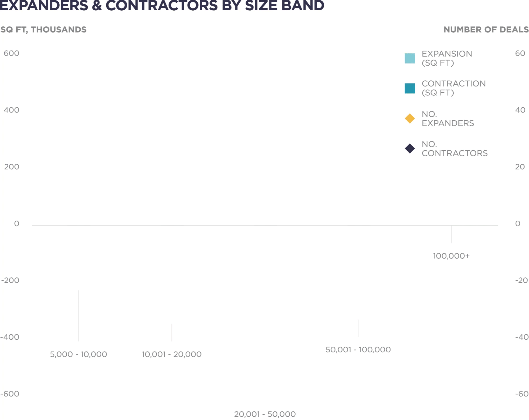Select the 50,001 - 100,000 size band label
Screen dimensions: 529x420
pos(358,349)
